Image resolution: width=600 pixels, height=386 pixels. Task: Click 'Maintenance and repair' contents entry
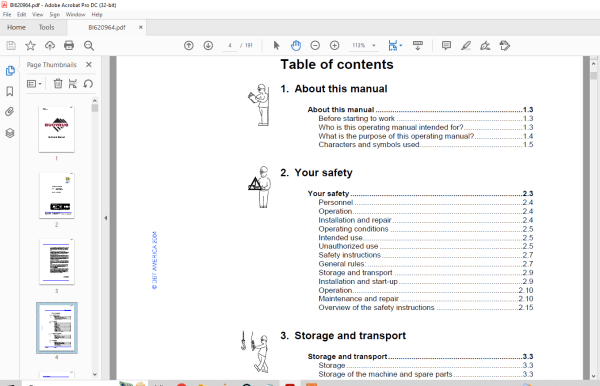[359, 299]
